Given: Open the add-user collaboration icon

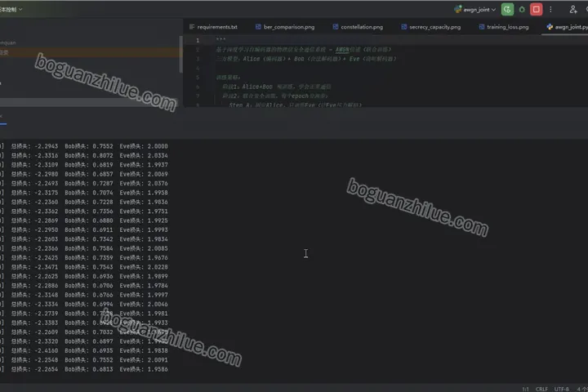Looking at the screenshot, I should pyautogui.click(x=572, y=9).
